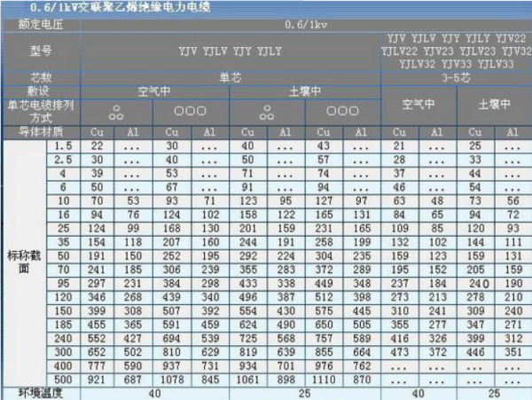Click the model list starting YJV YJLV YJY YJLY YJV22
532x400 pixels.
point(457,51)
